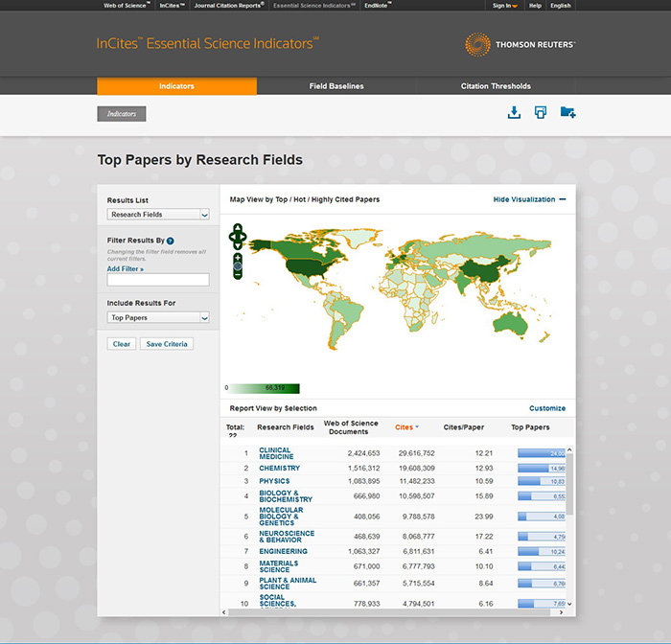
Task: Click the Web of Science Documents header
Action: coord(351,427)
